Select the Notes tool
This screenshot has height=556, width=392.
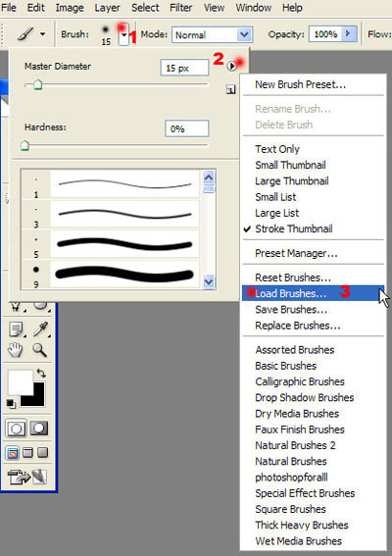click(x=16, y=329)
